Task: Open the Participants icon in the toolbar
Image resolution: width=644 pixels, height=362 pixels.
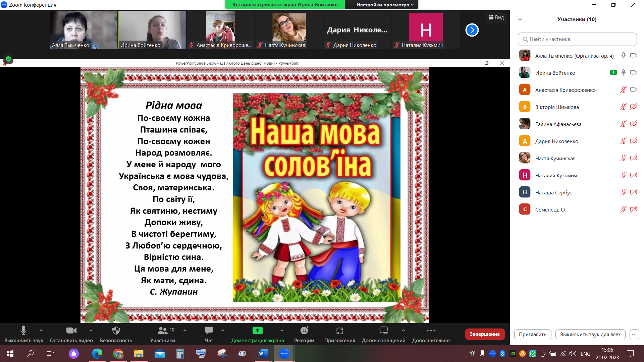Action: (163, 330)
